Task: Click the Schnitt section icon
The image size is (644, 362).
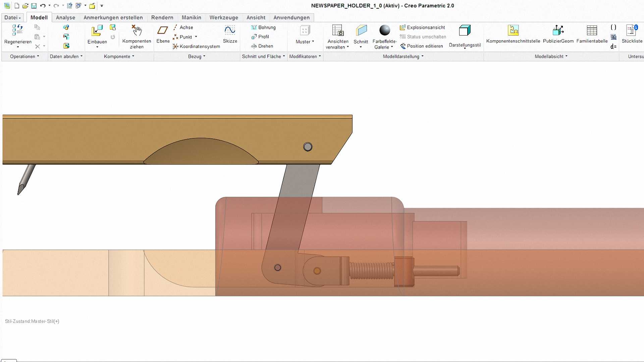Action: click(x=361, y=30)
